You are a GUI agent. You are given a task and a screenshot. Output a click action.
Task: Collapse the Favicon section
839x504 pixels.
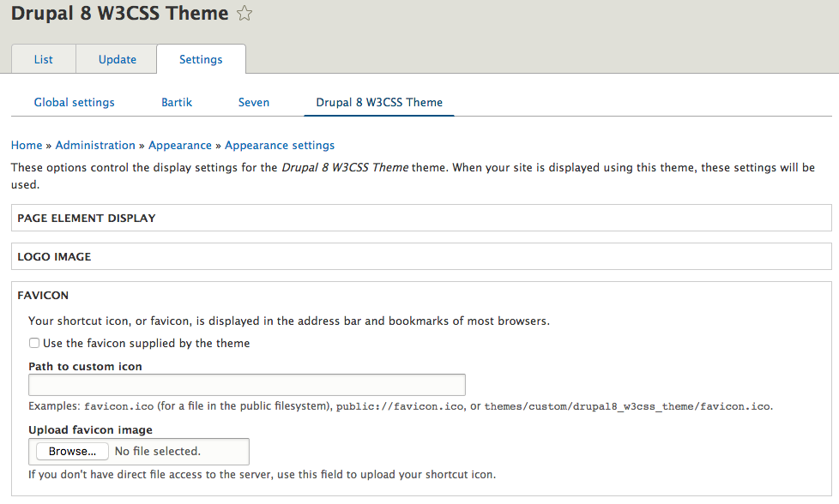point(43,295)
